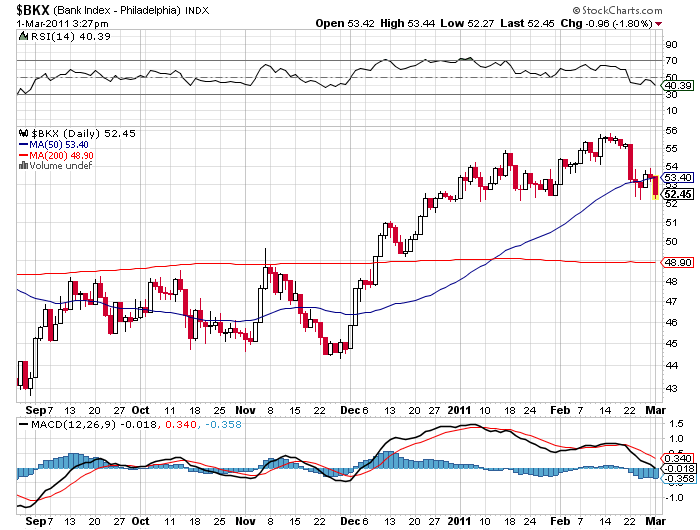Click the 55 price axis label
This screenshot has width=700, height=530.
(671, 149)
